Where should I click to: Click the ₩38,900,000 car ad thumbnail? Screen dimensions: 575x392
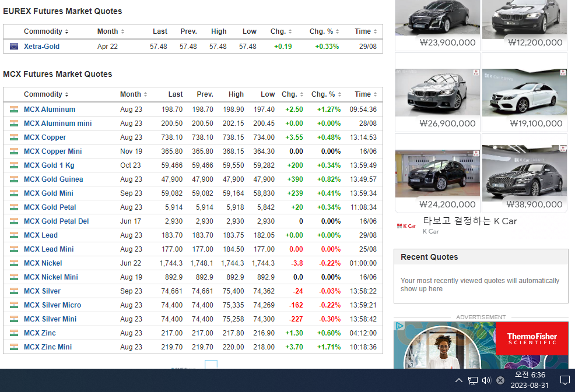[x=524, y=174]
